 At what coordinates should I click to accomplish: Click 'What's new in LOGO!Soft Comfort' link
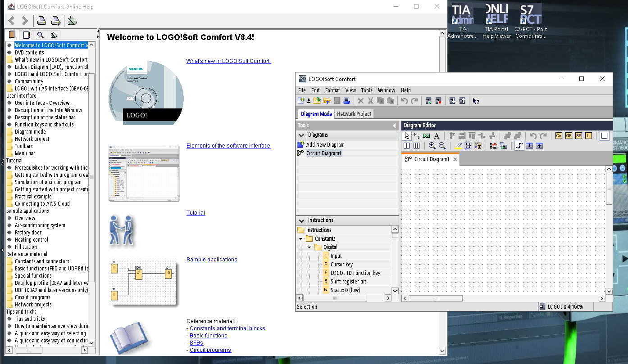[228, 61]
